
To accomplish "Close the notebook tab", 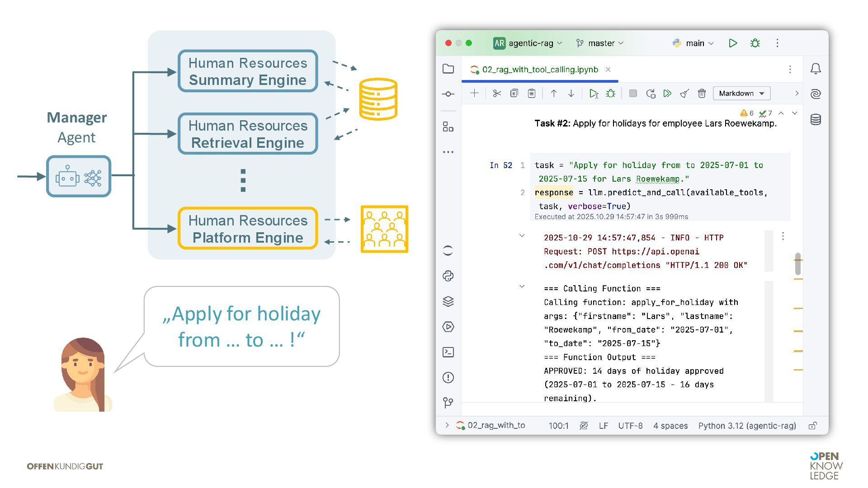I will click(x=608, y=70).
